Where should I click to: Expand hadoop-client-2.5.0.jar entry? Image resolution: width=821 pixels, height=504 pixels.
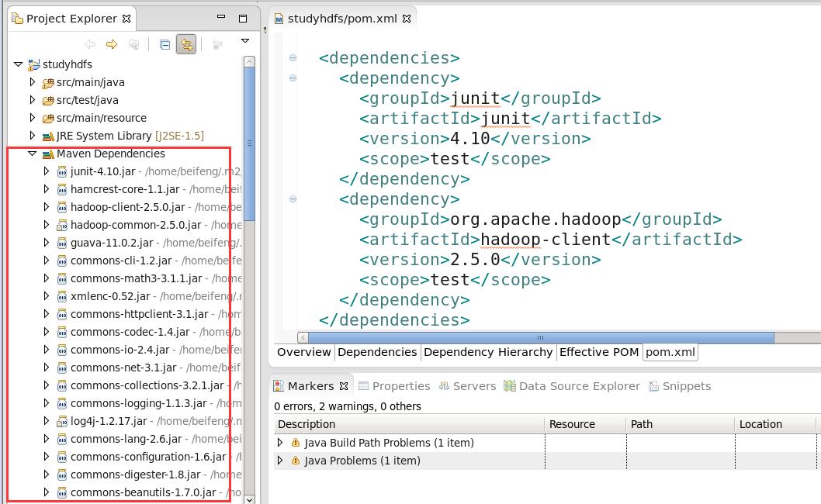point(46,207)
